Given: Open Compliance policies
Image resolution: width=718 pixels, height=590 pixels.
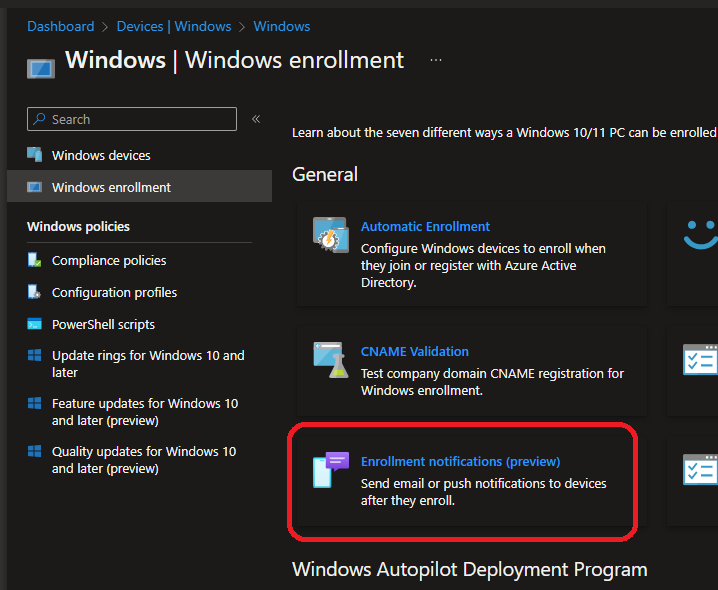Looking at the screenshot, I should click(109, 260).
